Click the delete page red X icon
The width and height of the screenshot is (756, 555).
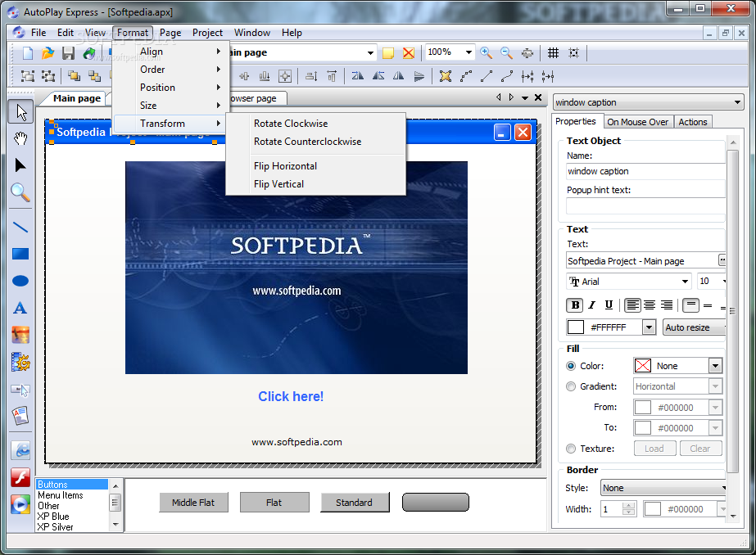pos(409,53)
